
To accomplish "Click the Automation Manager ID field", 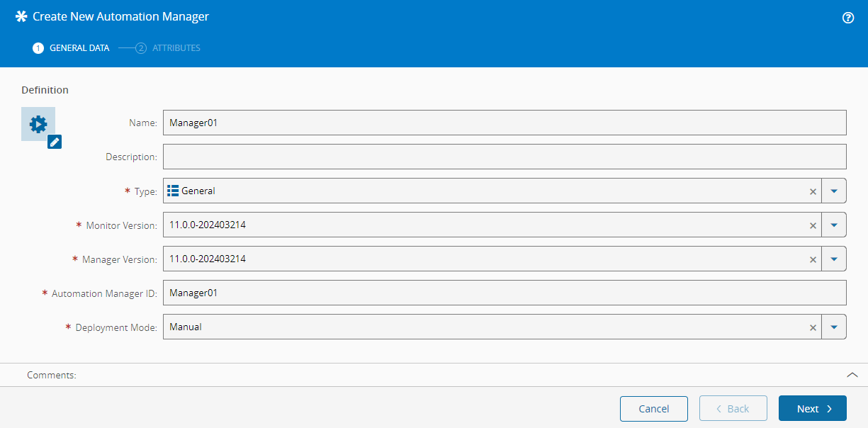I will [504, 293].
